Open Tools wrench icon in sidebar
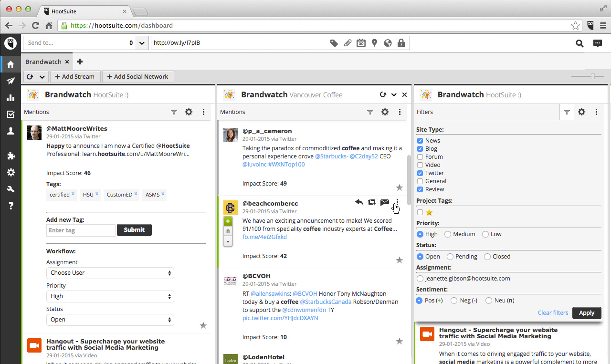Viewport: 611px width, 364px height. tap(11, 189)
